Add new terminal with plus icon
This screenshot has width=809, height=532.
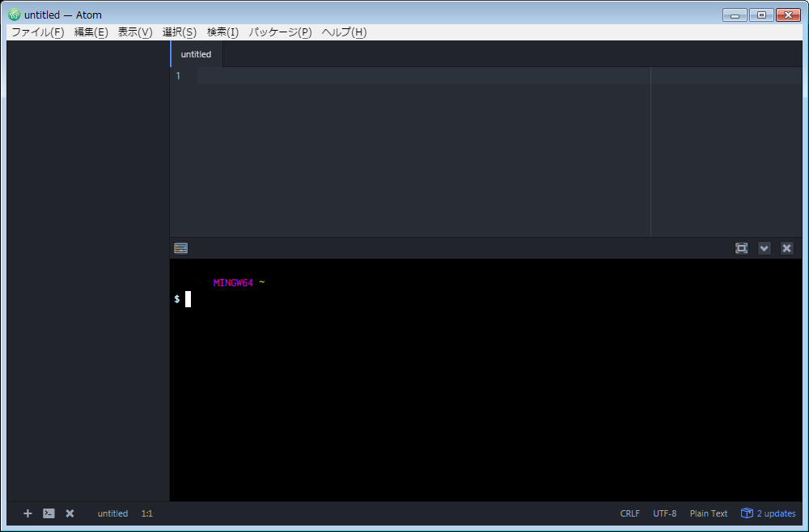(28, 513)
